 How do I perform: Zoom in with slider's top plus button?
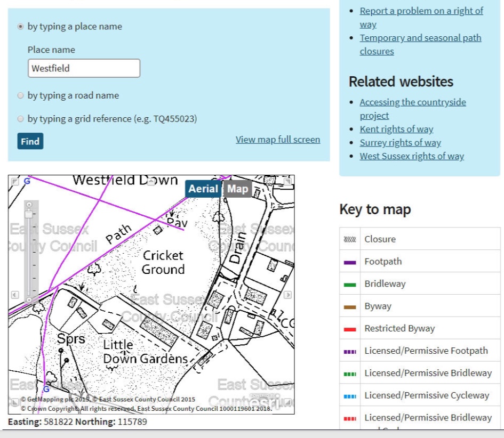(29, 205)
